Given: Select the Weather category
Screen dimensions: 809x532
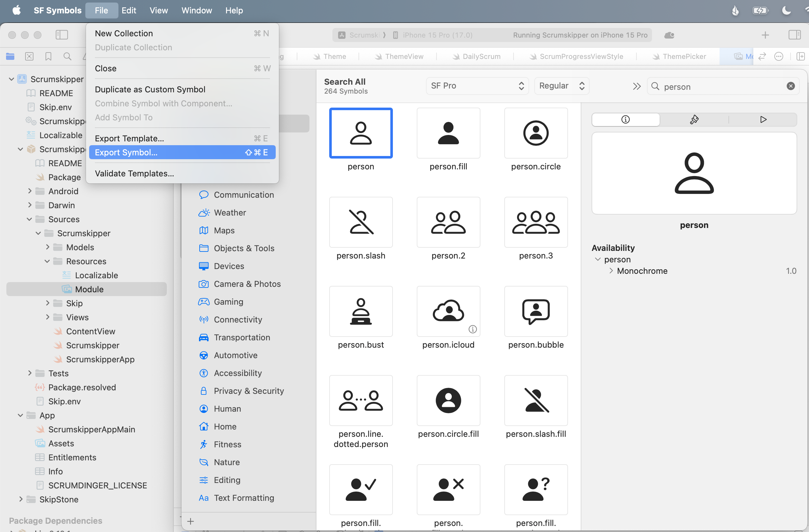Looking at the screenshot, I should pyautogui.click(x=230, y=213).
